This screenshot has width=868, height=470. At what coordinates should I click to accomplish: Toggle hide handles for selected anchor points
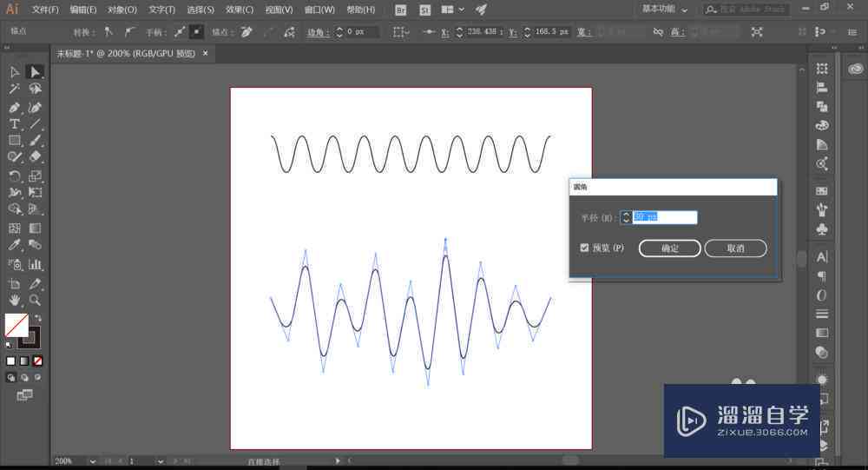tap(196, 32)
